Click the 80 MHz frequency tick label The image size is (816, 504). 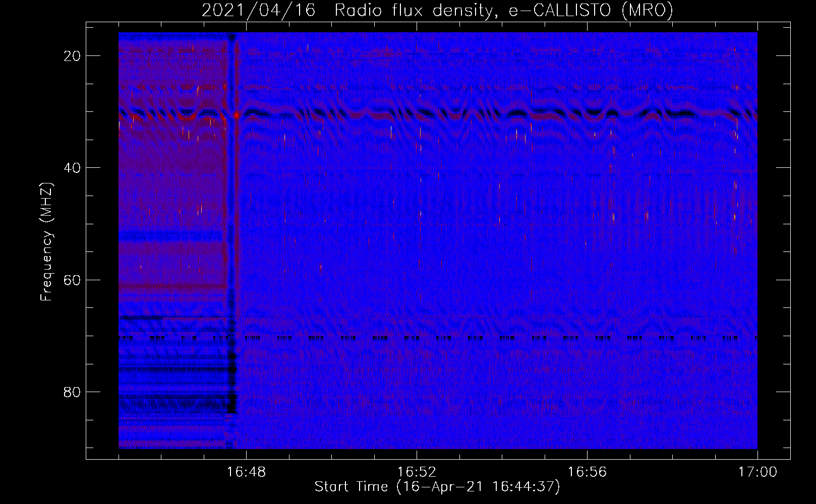click(72, 392)
